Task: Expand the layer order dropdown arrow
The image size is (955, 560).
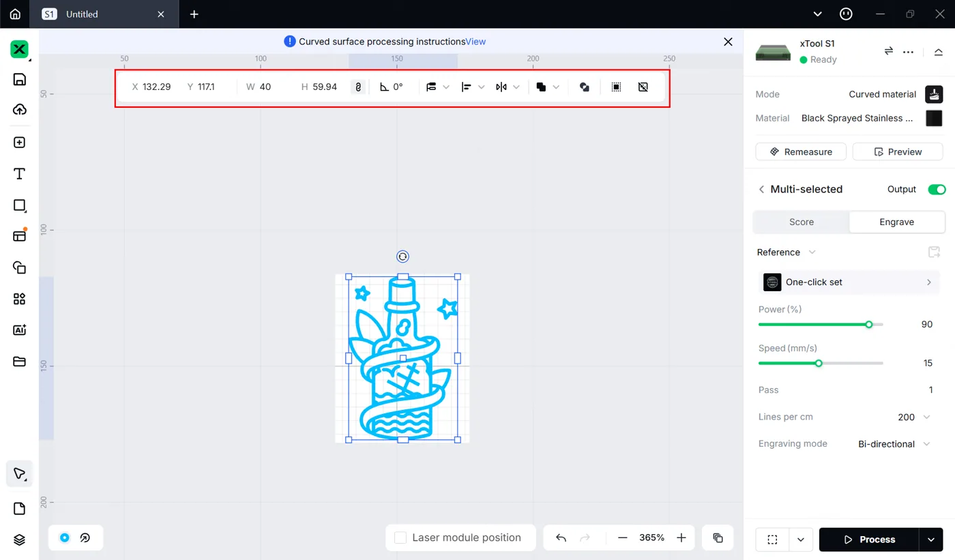Action: click(x=446, y=87)
